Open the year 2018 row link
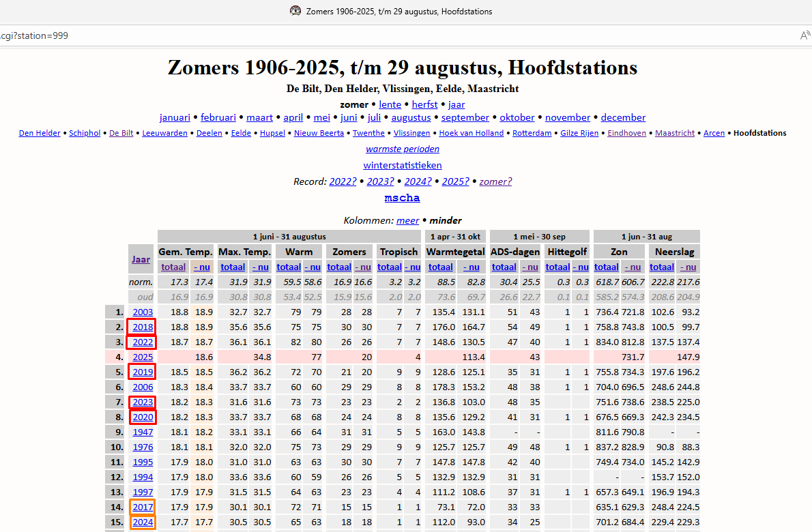The height and width of the screenshot is (532, 812). pos(143,327)
